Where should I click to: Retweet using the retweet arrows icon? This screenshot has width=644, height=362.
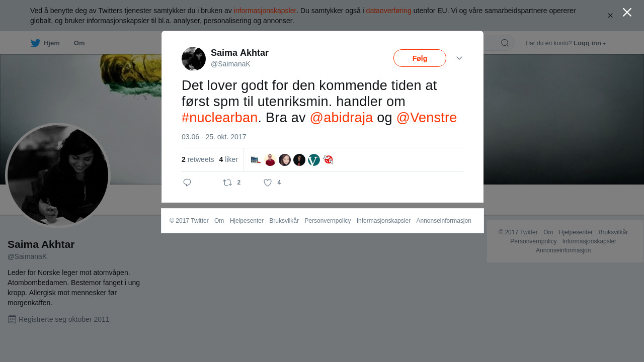(227, 183)
